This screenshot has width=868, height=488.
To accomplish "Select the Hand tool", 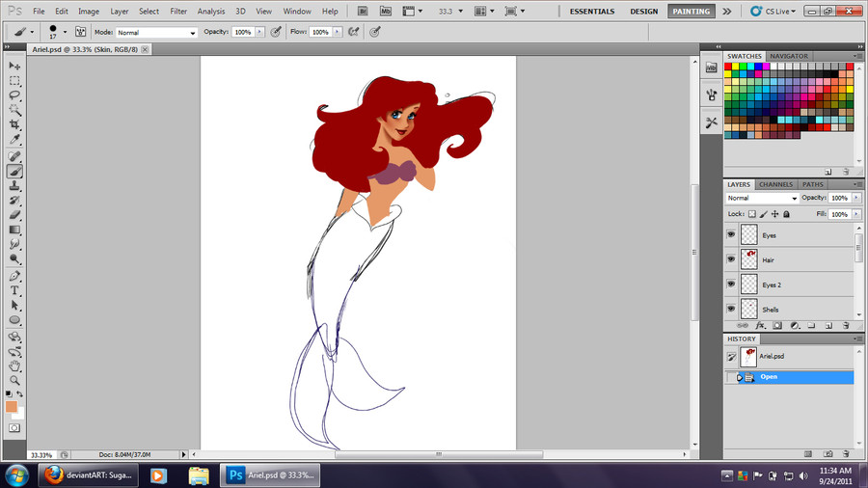I will 14,366.
